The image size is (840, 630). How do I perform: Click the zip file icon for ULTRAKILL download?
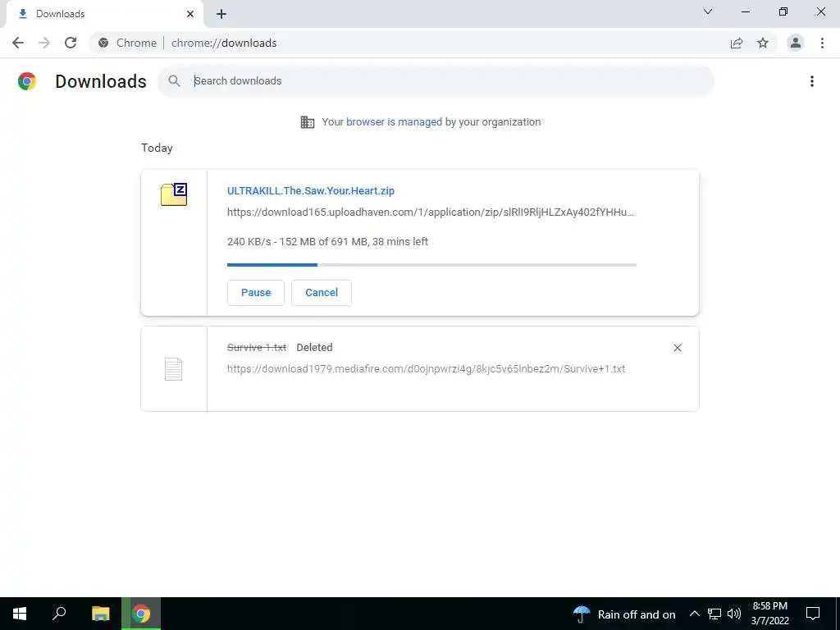point(174,194)
